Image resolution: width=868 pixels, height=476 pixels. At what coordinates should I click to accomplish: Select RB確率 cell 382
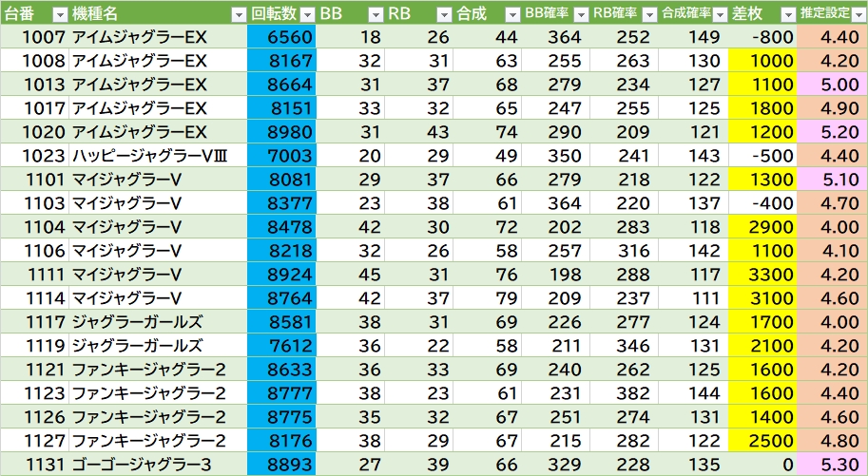(624, 393)
